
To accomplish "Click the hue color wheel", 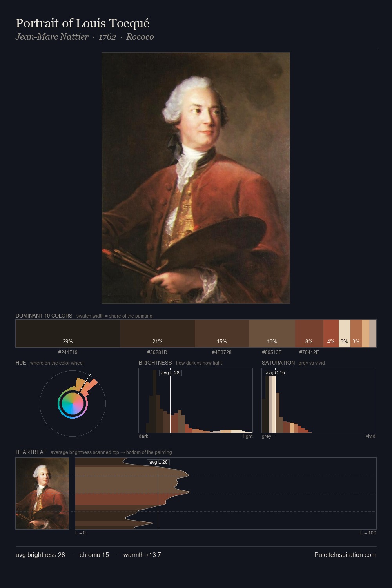I will (x=73, y=403).
